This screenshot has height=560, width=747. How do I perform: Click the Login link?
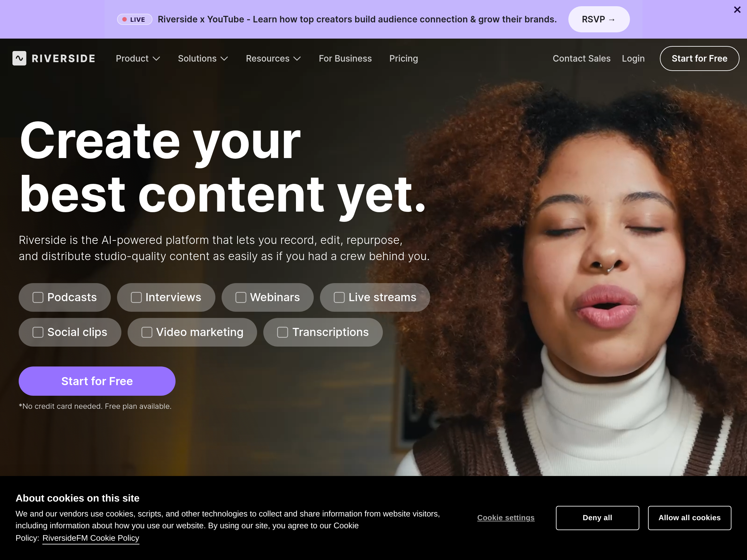633,58
